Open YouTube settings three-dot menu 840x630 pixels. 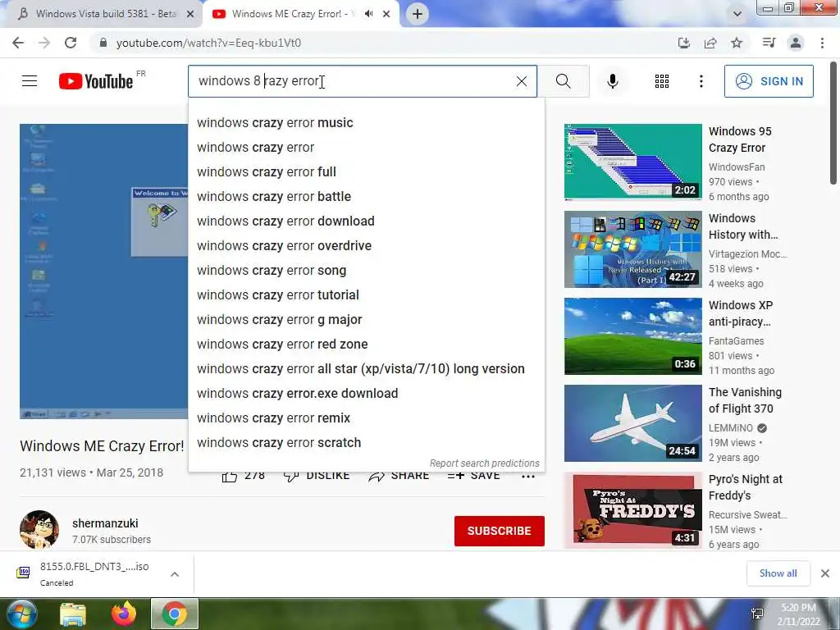point(701,81)
